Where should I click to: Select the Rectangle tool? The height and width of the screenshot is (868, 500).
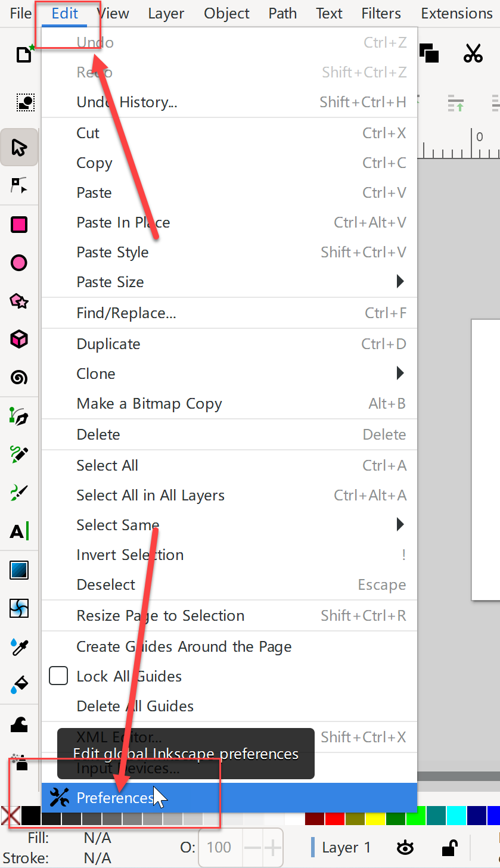pos(19,225)
